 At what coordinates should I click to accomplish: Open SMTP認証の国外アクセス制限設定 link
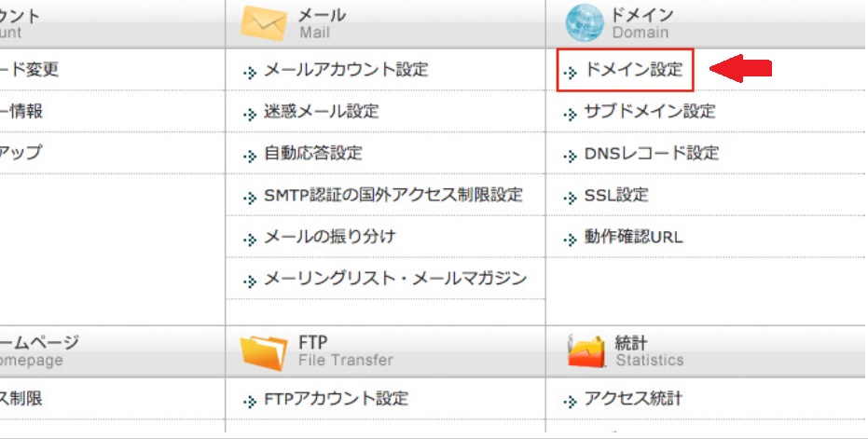coord(393,196)
